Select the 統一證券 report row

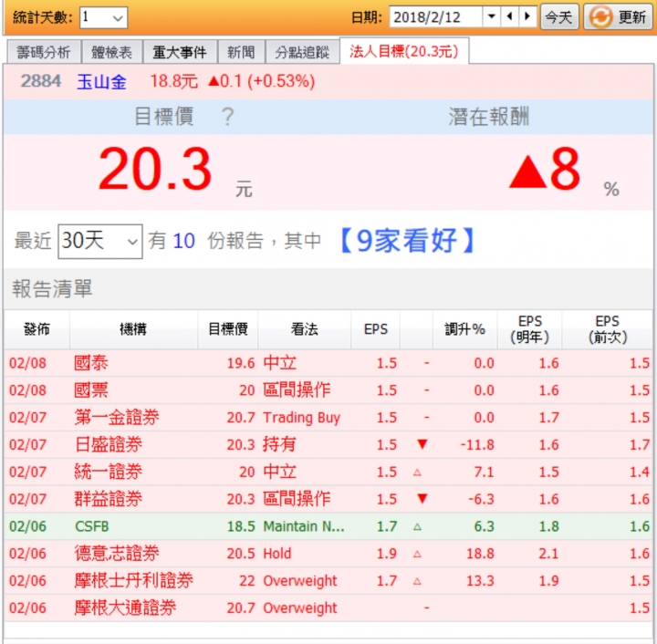point(328,472)
